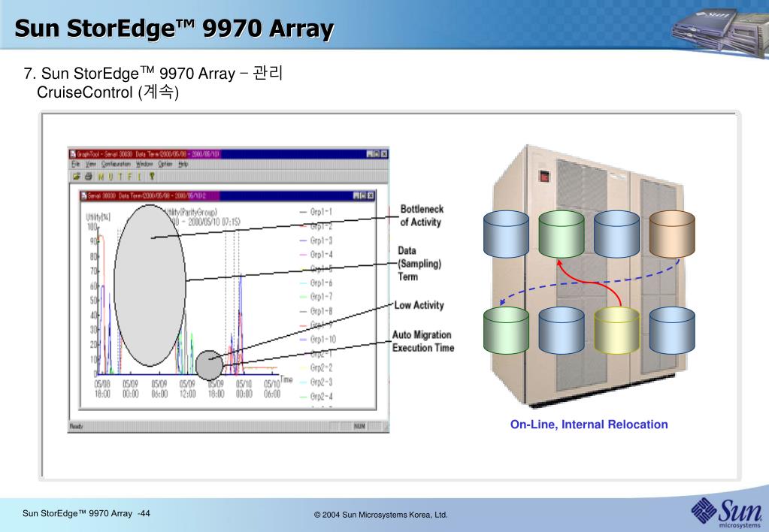769x532 pixels.
Task: Click the 05/09 12:00 time axis label
Action: (187, 388)
